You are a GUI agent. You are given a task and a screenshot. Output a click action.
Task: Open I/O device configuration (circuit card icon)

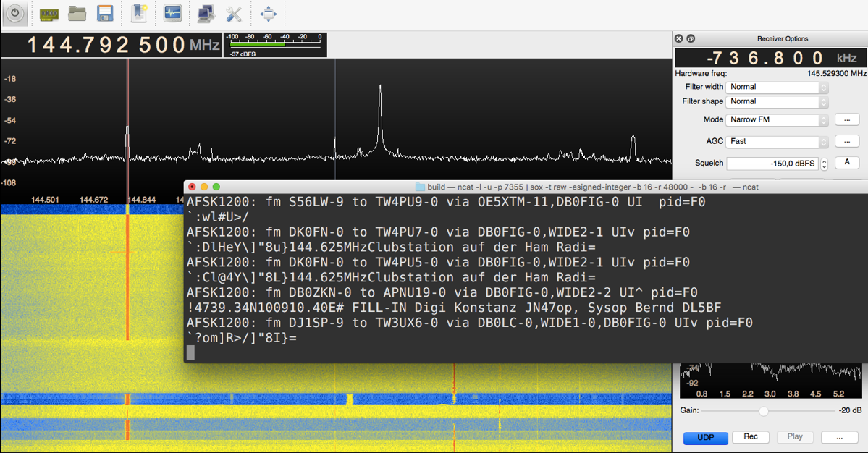(x=49, y=14)
